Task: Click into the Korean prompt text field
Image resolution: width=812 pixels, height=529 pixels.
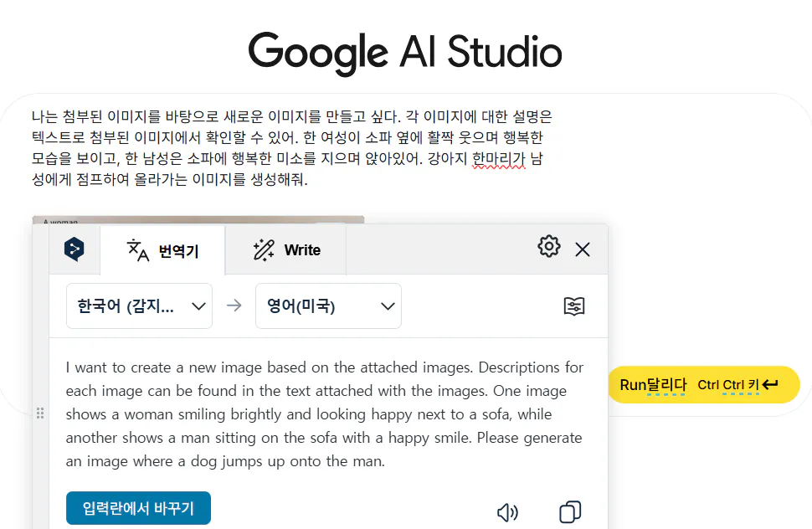Action: click(292, 148)
